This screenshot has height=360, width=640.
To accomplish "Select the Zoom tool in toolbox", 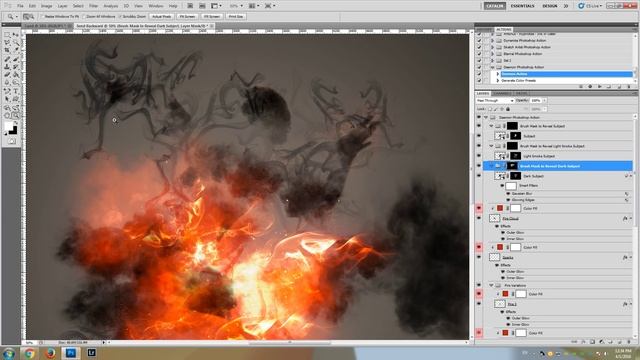I will coord(16,116).
